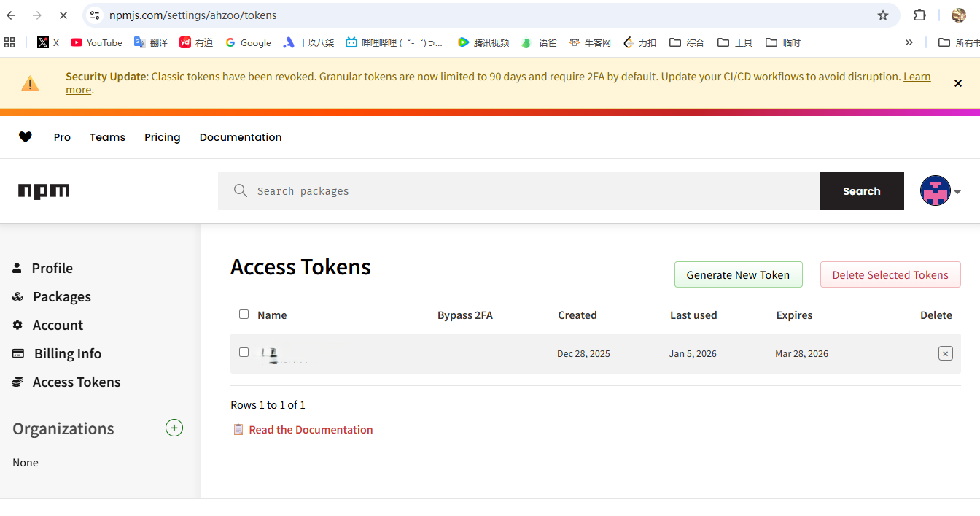Viewport: 980px width, 516px height.
Task: Dismiss the security update banner
Action: 958,83
